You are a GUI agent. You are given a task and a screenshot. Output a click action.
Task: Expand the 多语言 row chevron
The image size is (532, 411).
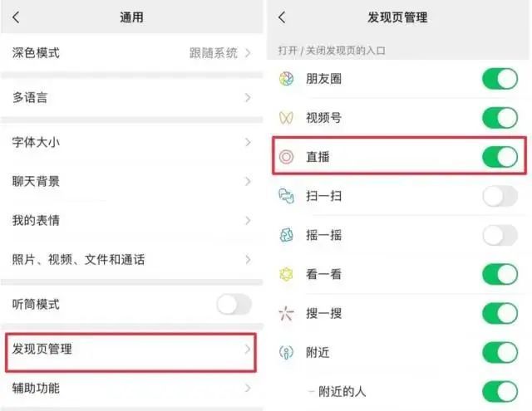coord(247,98)
